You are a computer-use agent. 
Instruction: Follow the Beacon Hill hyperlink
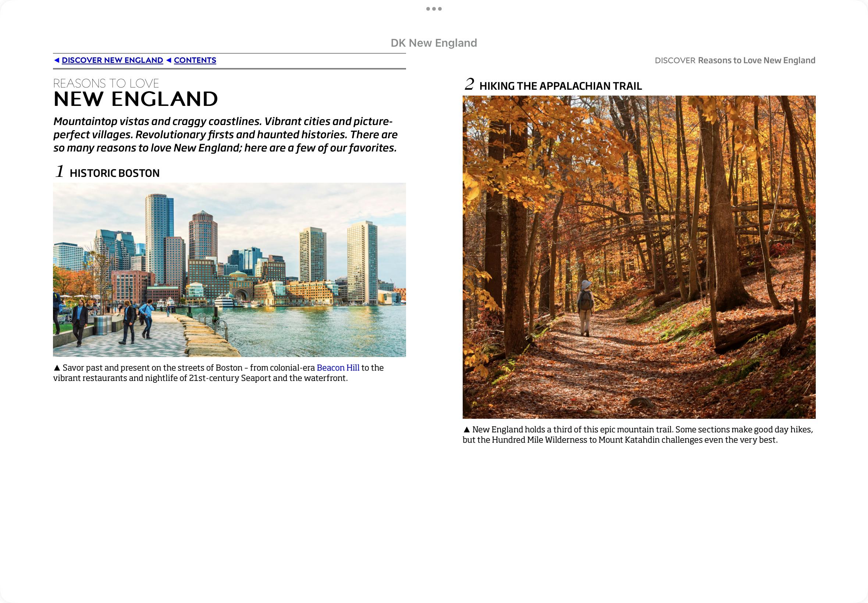(x=338, y=368)
